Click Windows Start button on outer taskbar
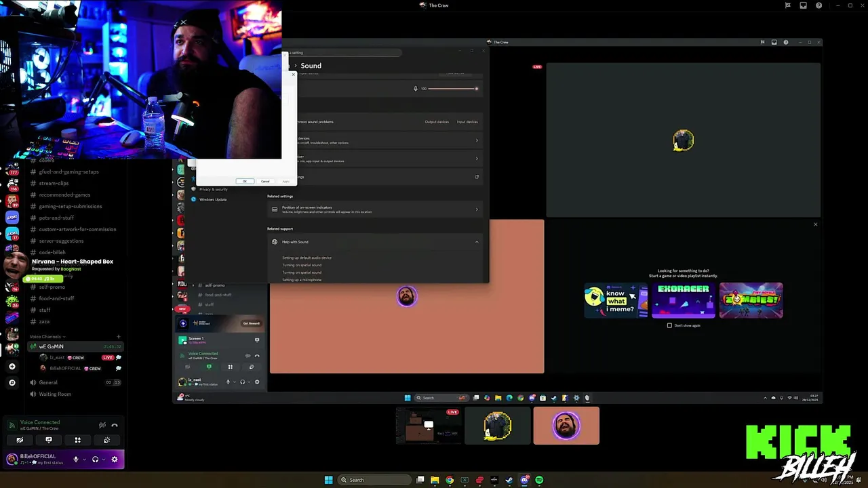This screenshot has height=488, width=868. [328, 480]
